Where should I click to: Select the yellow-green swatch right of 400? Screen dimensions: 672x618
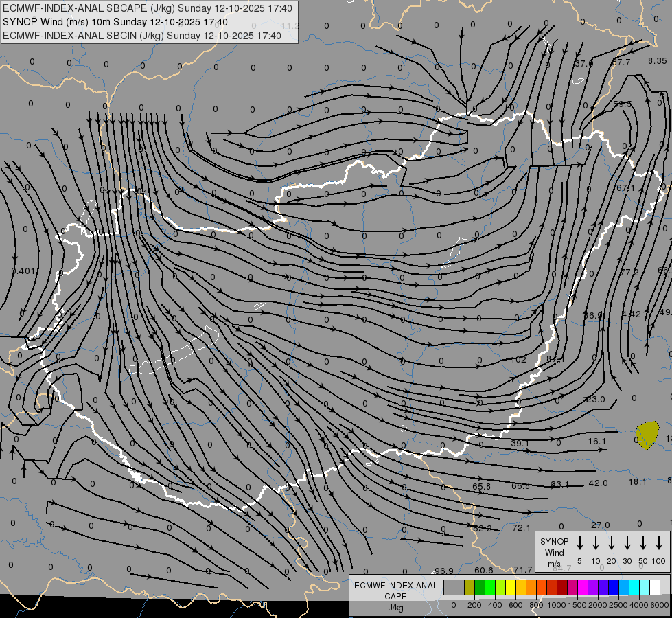(x=500, y=588)
